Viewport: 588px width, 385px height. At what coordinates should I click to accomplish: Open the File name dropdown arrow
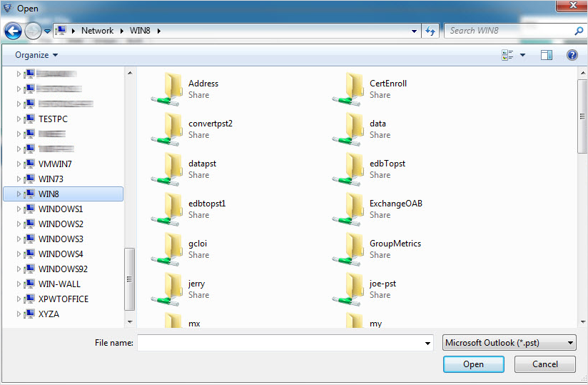427,344
